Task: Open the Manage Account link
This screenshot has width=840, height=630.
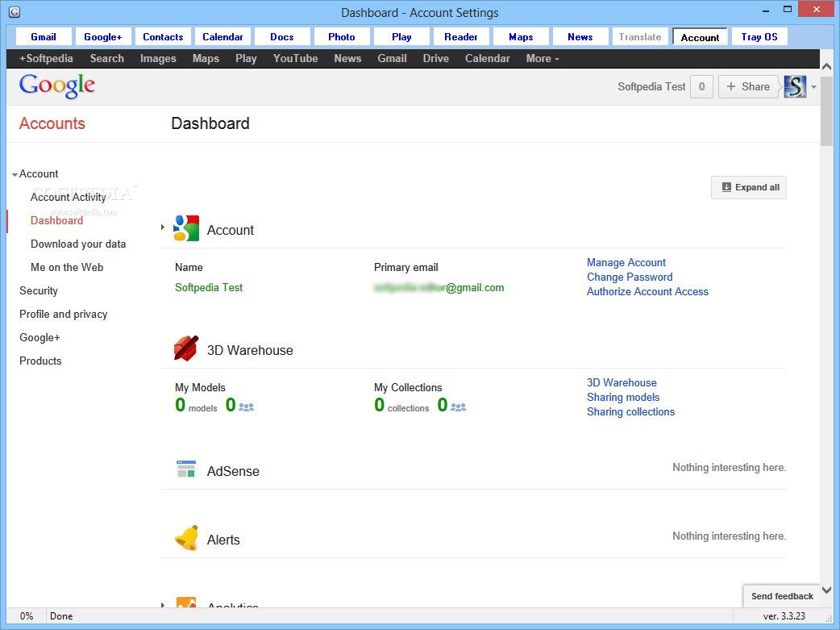Action: tap(626, 263)
